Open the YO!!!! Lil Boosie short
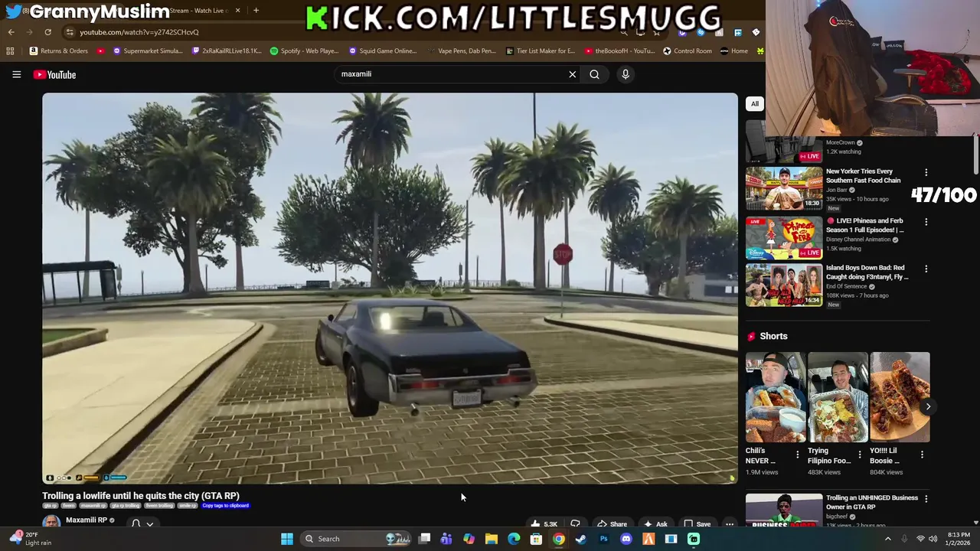This screenshot has width=980, height=551. pos(900,397)
